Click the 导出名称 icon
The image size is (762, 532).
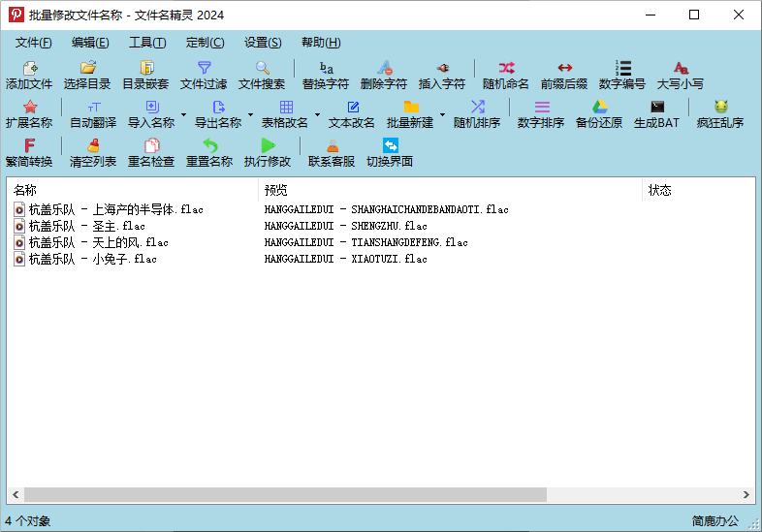tap(219, 107)
